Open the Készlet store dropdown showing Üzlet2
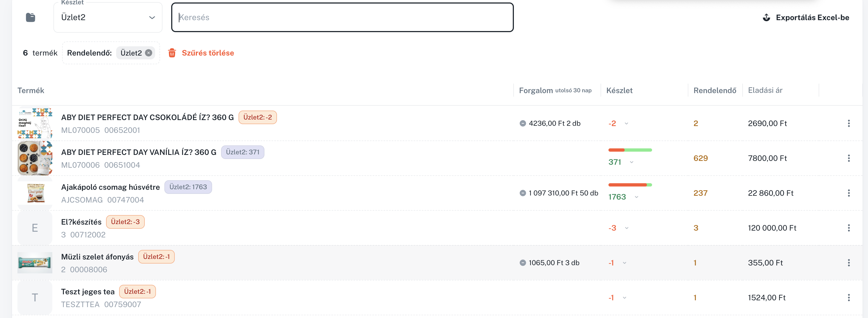The height and width of the screenshot is (318, 868). tap(108, 17)
